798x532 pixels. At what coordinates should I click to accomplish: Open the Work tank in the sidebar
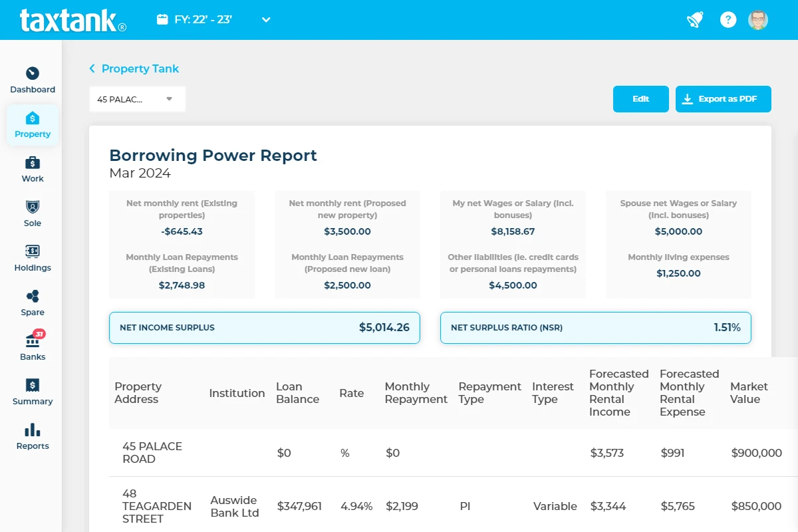point(32,168)
